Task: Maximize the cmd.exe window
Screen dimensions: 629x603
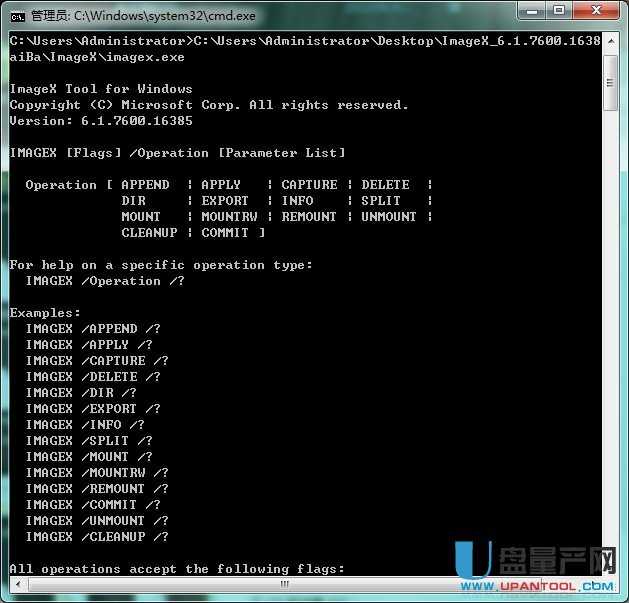Action: pos(558,12)
